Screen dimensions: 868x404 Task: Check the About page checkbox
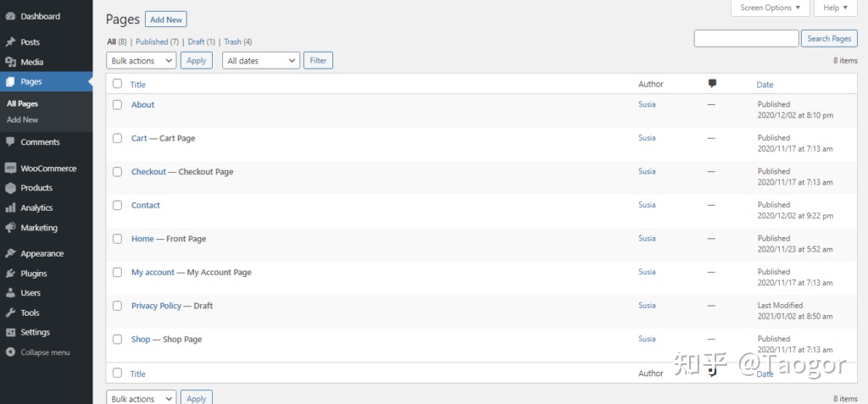(x=117, y=104)
